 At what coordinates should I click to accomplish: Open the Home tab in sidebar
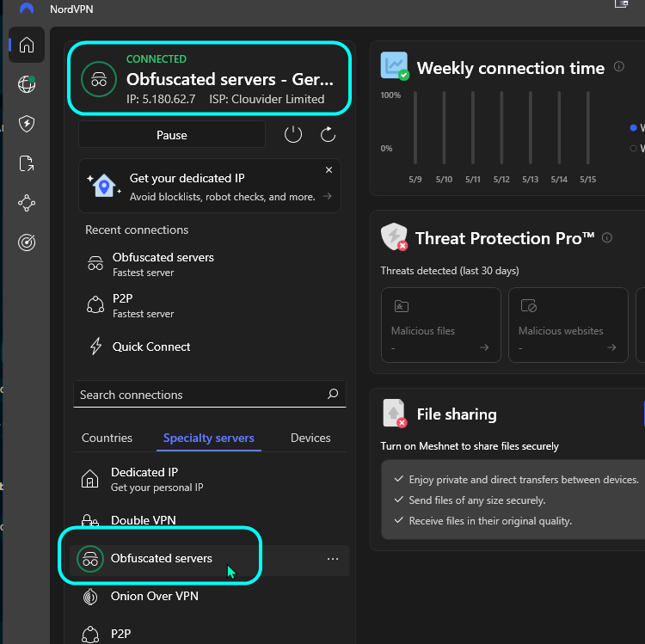[x=27, y=45]
